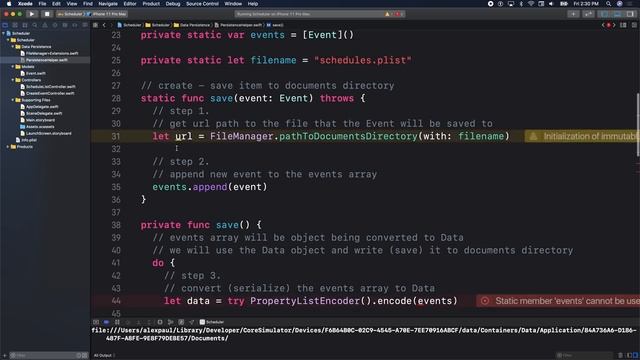
Task: Collapse the Supporting Files folder
Action: (x=13, y=100)
